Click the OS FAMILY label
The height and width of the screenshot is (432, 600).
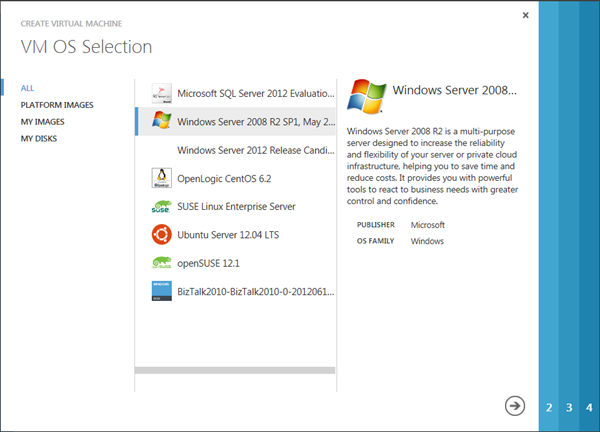point(375,241)
